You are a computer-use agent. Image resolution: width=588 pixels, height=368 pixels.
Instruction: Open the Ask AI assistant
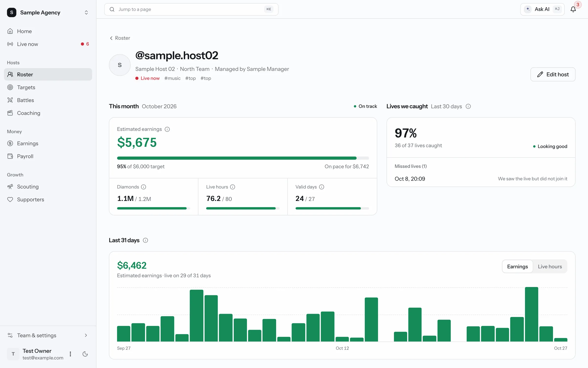click(542, 9)
